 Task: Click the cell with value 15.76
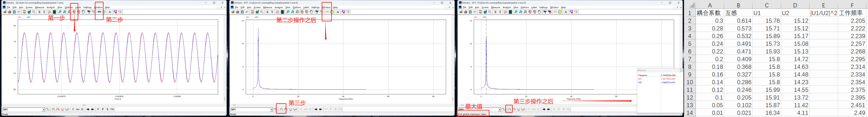[x=767, y=21]
